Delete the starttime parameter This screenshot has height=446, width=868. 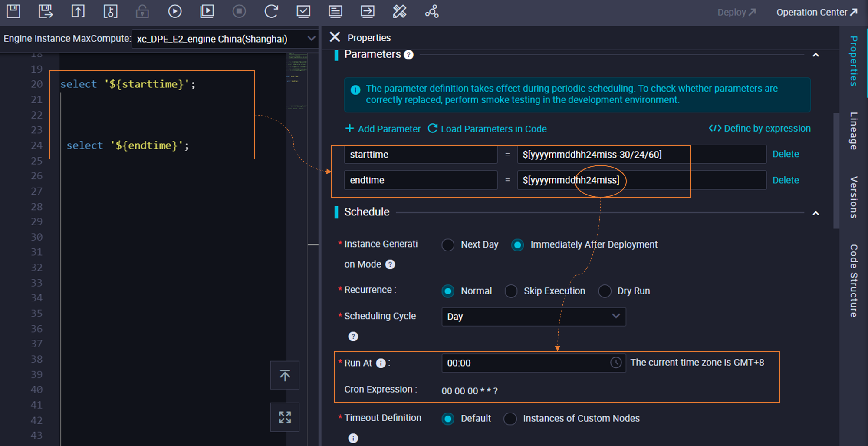coord(786,154)
